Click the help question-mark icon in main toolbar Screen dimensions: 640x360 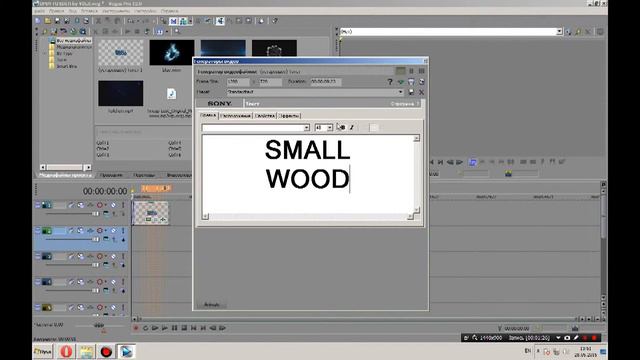pos(275,20)
